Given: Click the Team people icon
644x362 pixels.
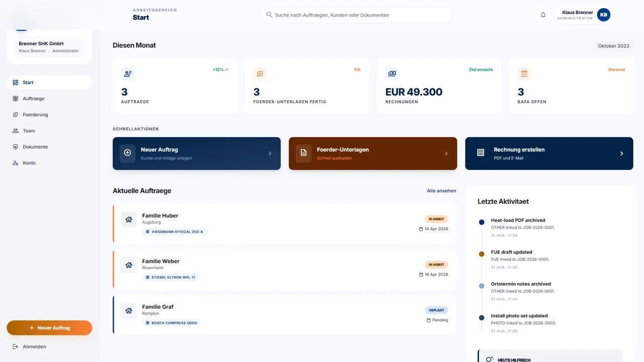Looking at the screenshot, I should click(x=15, y=131).
